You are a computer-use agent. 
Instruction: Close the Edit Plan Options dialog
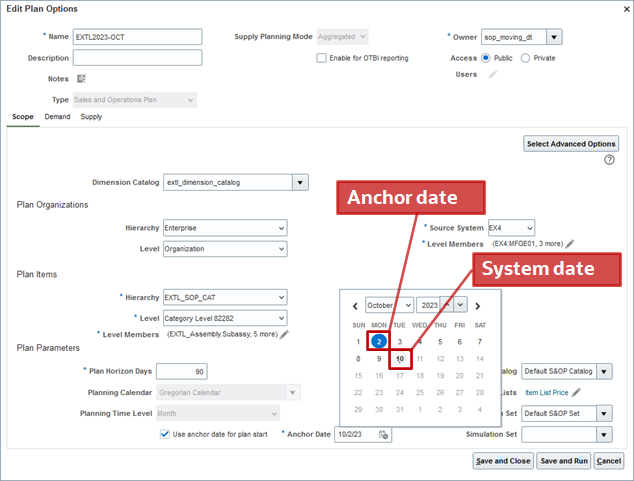(x=626, y=9)
